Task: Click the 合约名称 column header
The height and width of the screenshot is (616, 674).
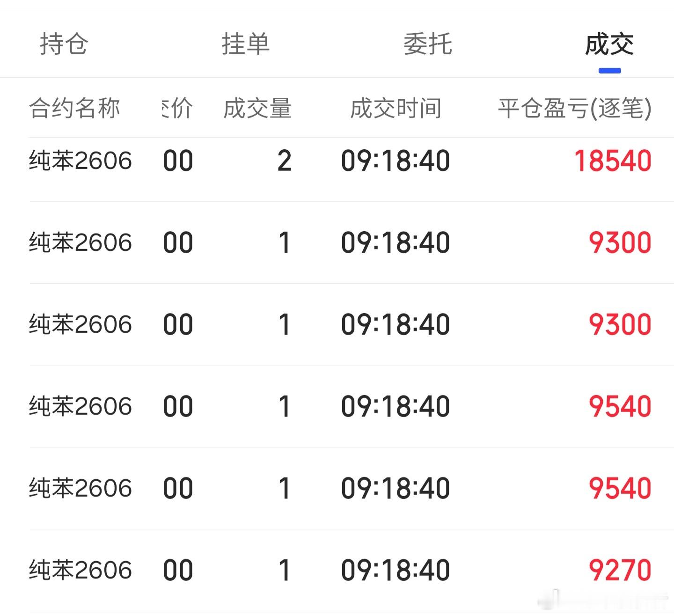Action: point(75,108)
